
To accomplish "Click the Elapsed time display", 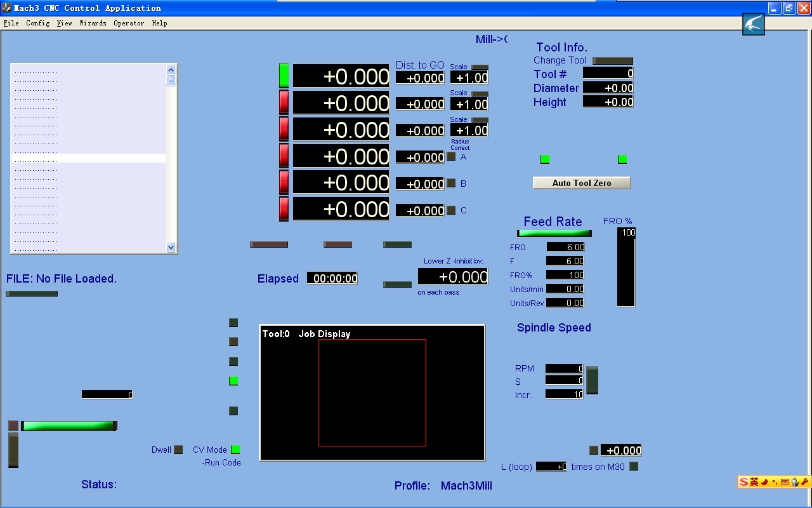I will point(332,278).
